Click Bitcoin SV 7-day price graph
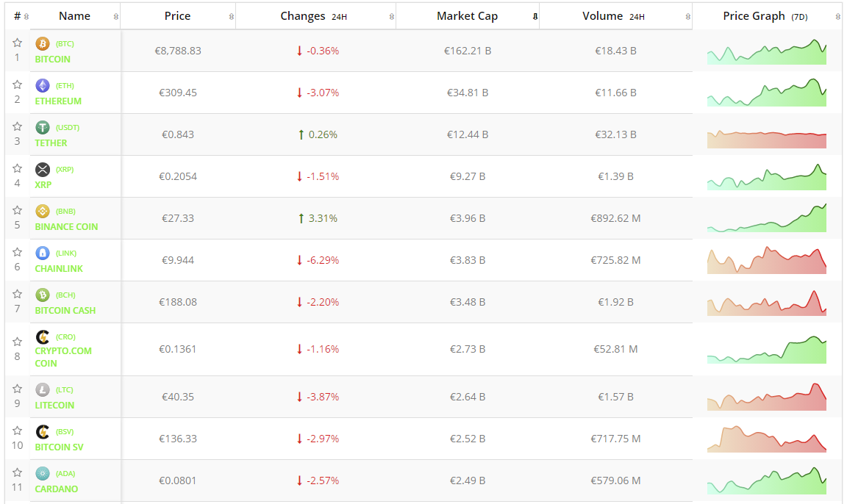 click(767, 439)
